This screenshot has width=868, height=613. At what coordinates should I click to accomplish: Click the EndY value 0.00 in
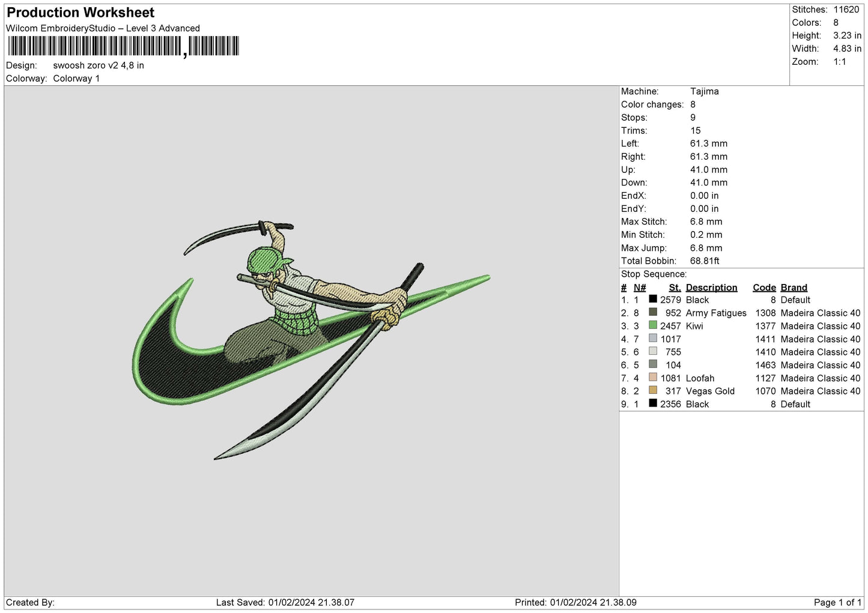coord(705,209)
